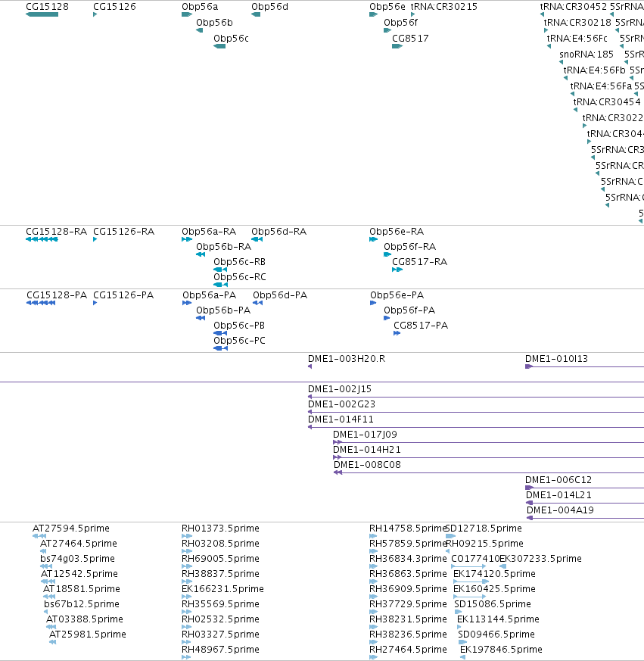Click the snoRNA:185 feature label

pyautogui.click(x=586, y=55)
